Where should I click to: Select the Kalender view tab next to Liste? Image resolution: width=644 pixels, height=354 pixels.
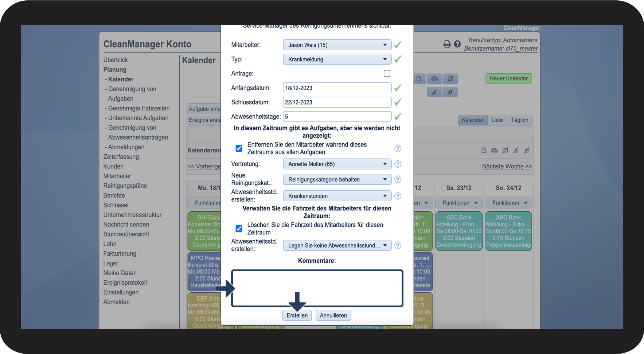tap(473, 120)
